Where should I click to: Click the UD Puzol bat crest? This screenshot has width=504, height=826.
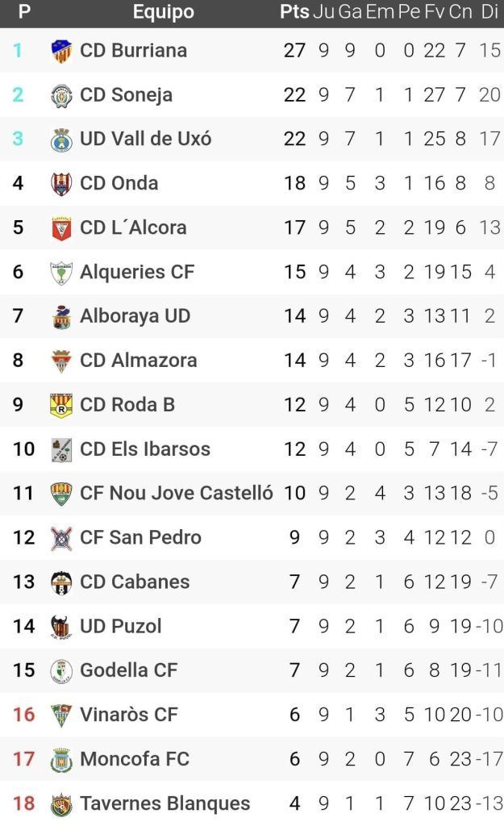coord(61,626)
